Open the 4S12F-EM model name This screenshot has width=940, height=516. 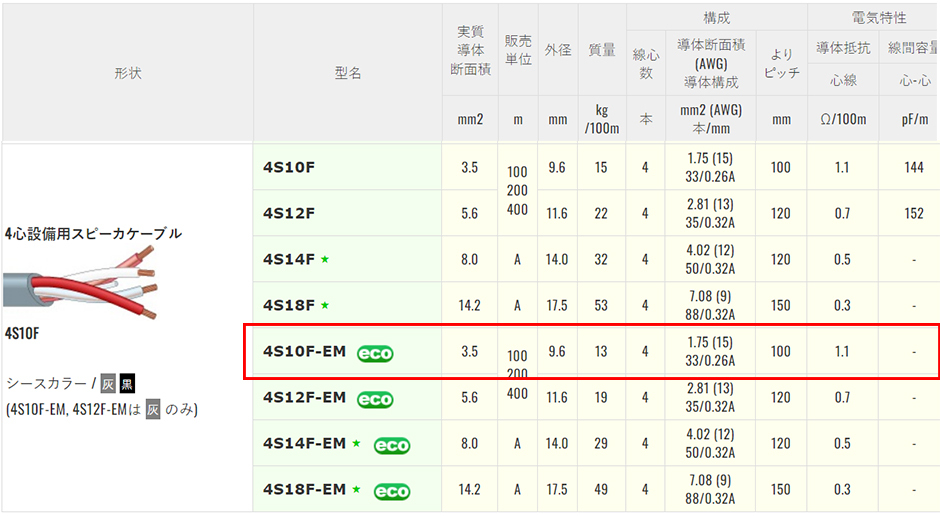(x=305, y=397)
